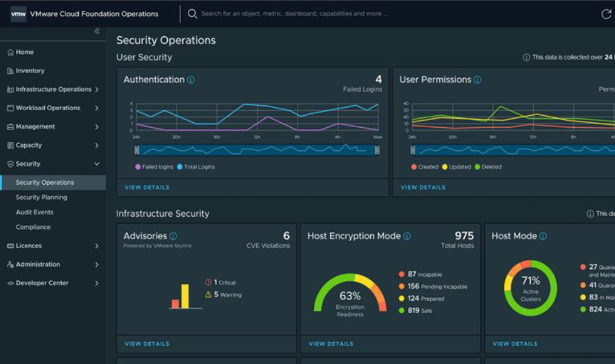Click the Authentication range slider left handle
The image size is (615, 364).
tap(136, 150)
